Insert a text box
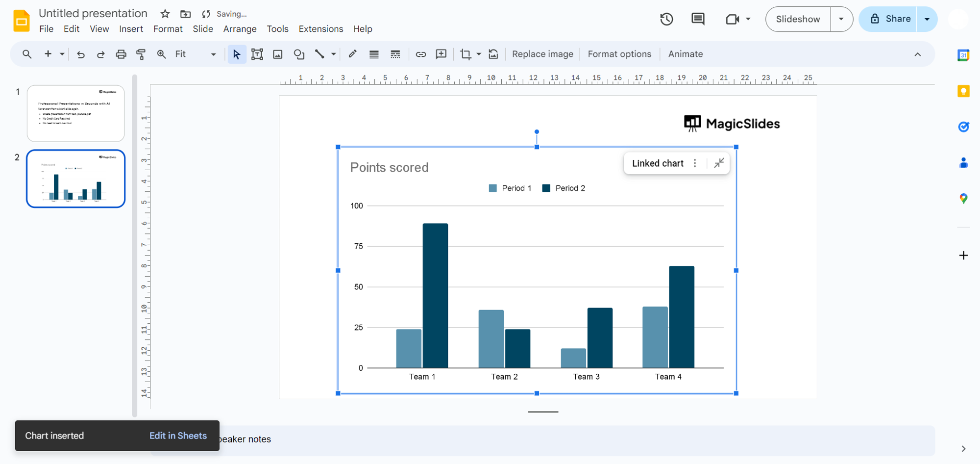Screen dimensions: 980x464 (257, 54)
